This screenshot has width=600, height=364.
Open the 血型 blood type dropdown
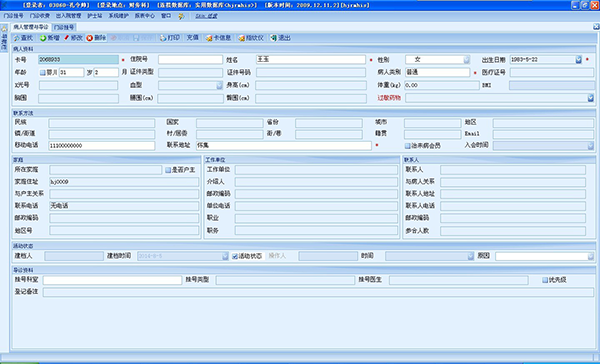pos(219,85)
